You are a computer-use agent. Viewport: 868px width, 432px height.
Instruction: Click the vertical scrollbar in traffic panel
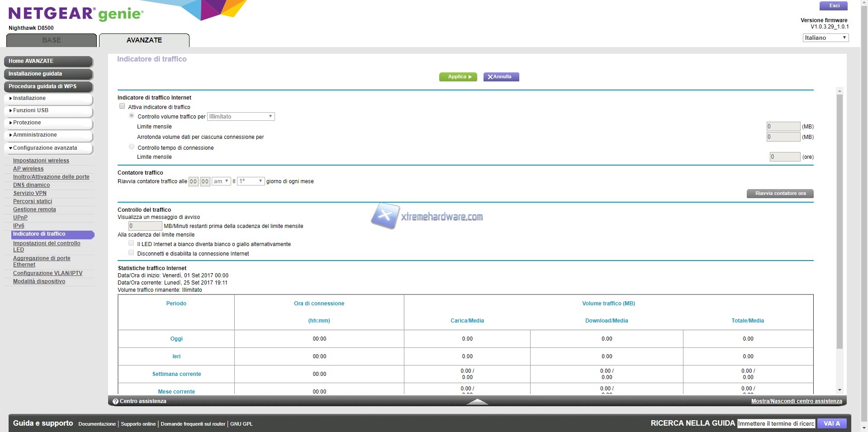[840, 222]
